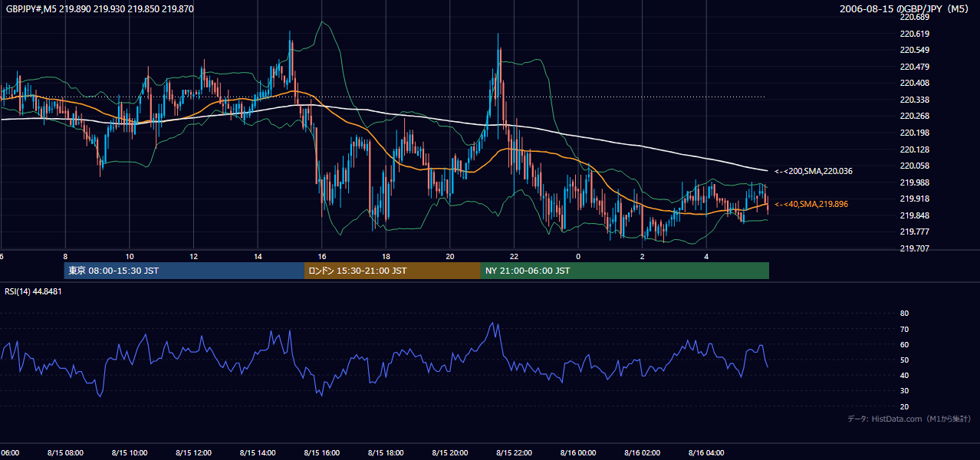Viewport: 980px width, 460px height.
Task: Click hour tick 18 under price chart
Action: (386, 256)
